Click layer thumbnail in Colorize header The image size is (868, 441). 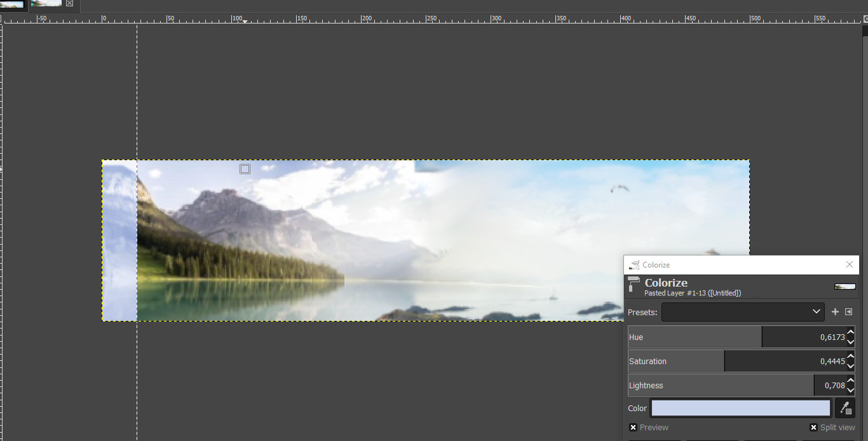[x=845, y=287]
